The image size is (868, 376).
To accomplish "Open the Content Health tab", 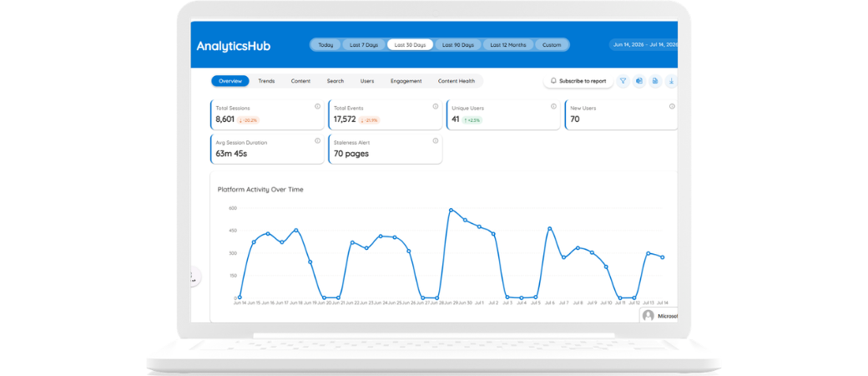I will 457,81.
